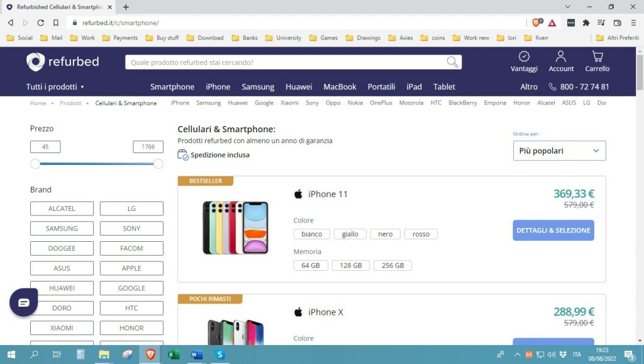
Task: Click DETTAGLI & SELEZIONE for iPhone 11
Action: (553, 230)
